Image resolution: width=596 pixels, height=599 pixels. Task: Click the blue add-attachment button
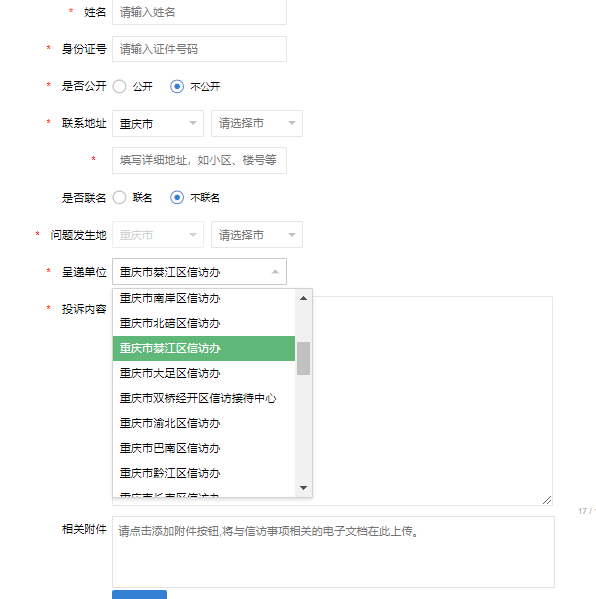(139, 594)
